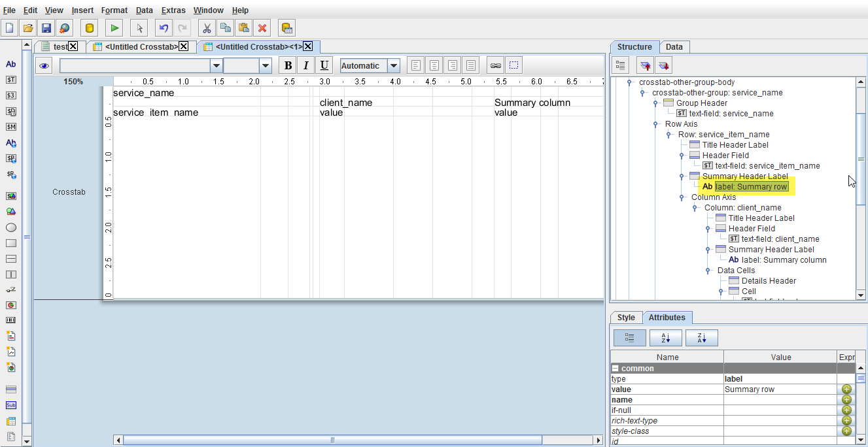Select the pointer tool in the toolbar
868x447 pixels.
click(x=138, y=27)
